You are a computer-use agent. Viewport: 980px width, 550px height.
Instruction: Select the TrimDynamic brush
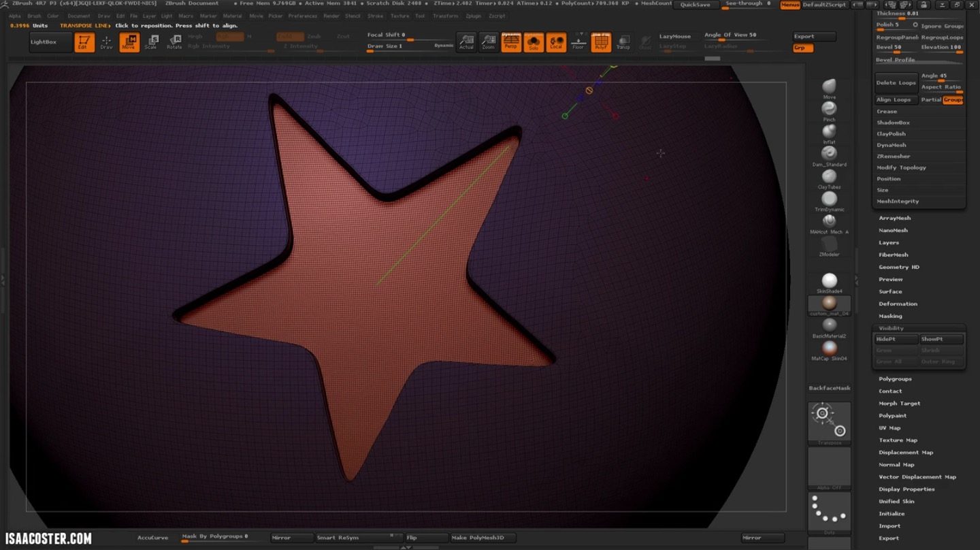[829, 201]
